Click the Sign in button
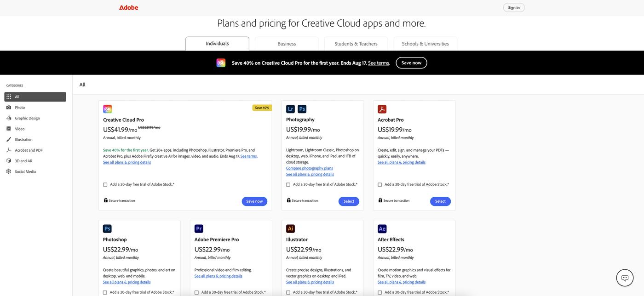This screenshot has width=644, height=296. coord(514,7)
